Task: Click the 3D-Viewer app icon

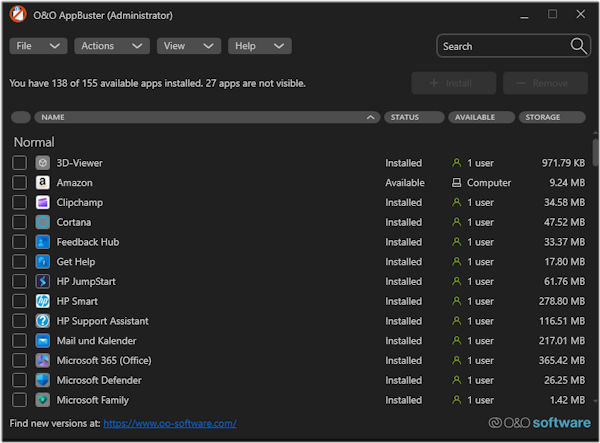Action: tap(42, 163)
